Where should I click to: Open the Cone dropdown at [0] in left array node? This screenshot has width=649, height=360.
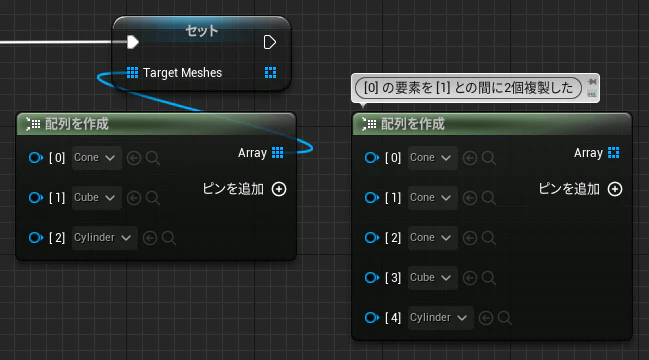[97, 158]
